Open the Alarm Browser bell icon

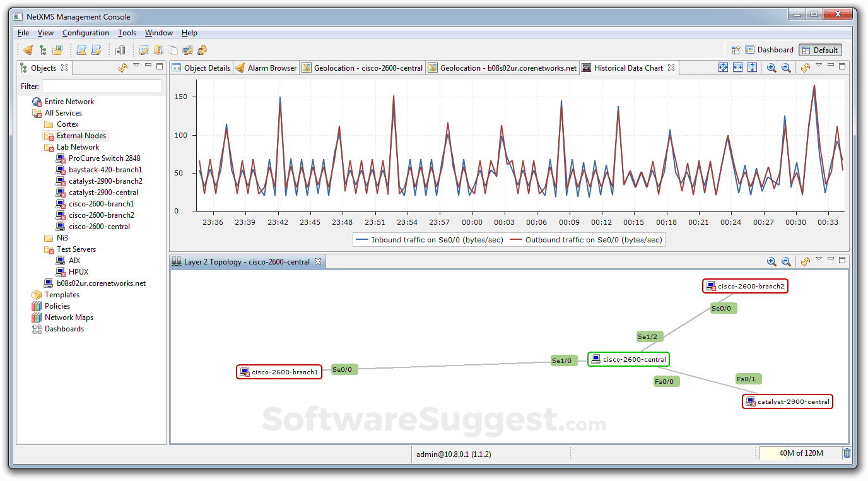click(240, 68)
